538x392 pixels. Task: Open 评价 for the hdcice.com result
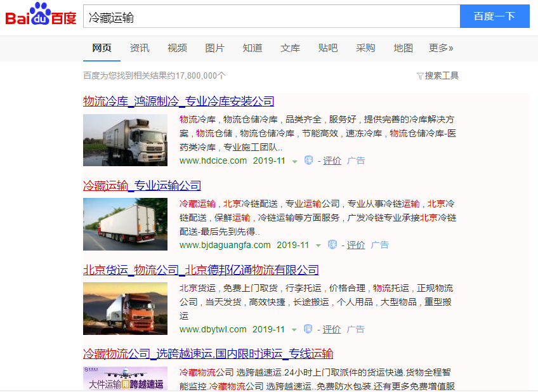point(332,160)
